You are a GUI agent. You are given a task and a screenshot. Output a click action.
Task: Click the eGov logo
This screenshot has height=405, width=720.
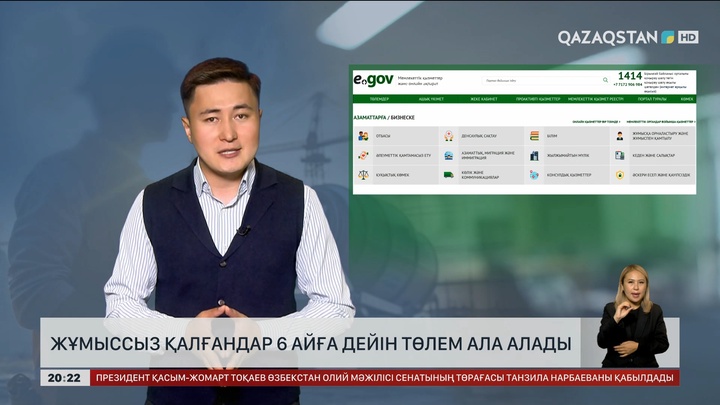click(x=372, y=79)
